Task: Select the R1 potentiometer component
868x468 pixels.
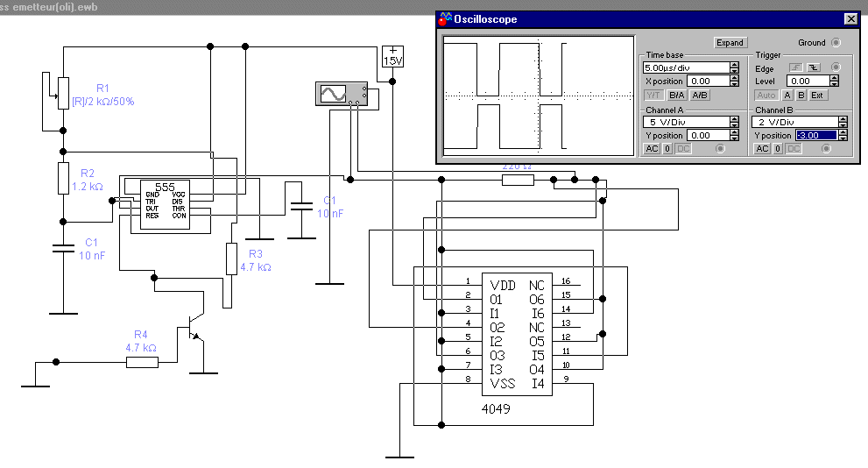Action: (x=62, y=91)
